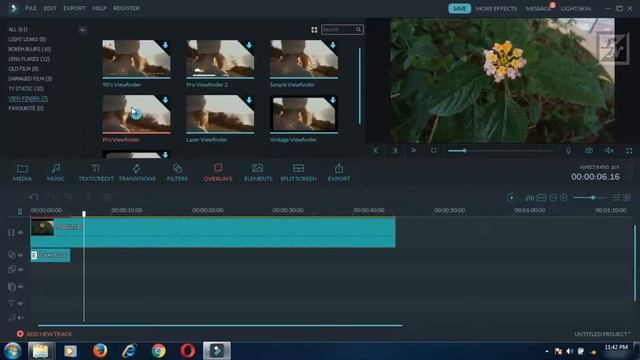Open the Music library tab
The image size is (640, 360).
point(56,173)
